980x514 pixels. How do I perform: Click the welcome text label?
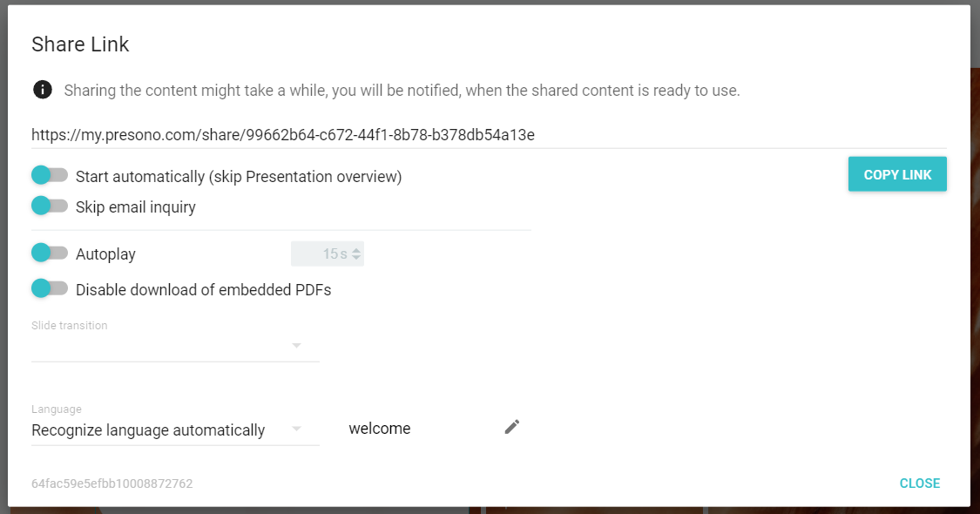coord(380,429)
